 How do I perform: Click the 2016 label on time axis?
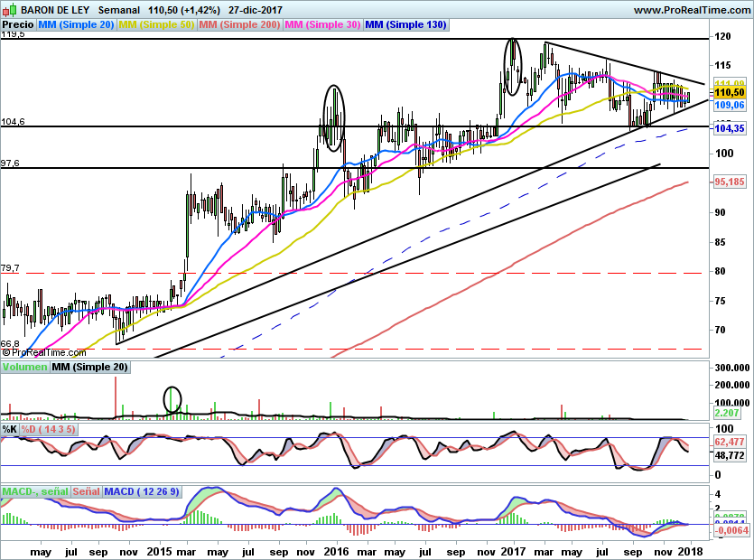[336, 551]
